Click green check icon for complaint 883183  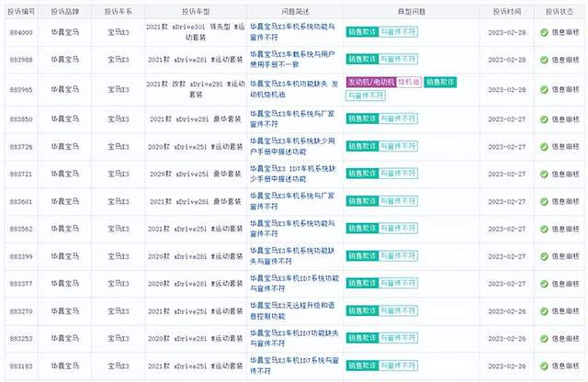click(545, 366)
